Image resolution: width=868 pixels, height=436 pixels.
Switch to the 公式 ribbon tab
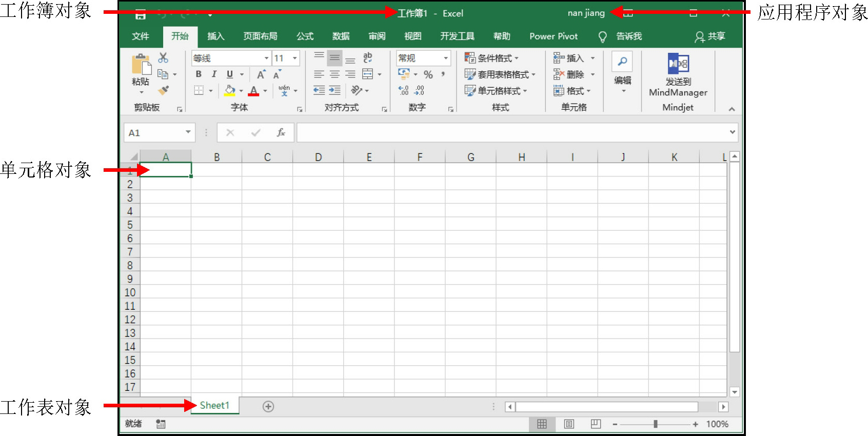305,36
